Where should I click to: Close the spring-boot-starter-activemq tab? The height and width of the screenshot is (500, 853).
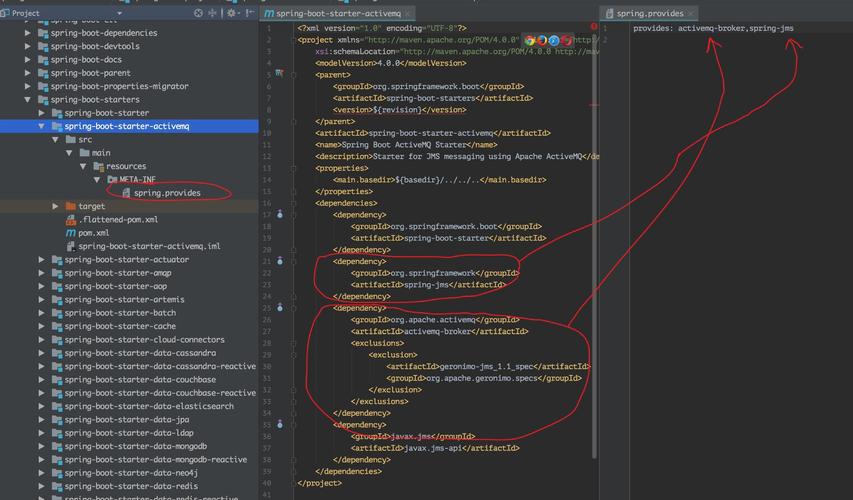pyautogui.click(x=407, y=14)
